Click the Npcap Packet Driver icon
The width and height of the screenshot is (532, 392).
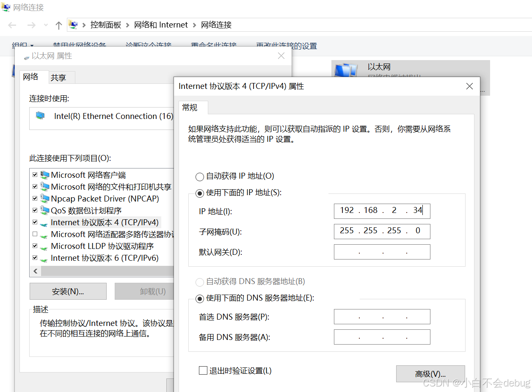(x=44, y=199)
